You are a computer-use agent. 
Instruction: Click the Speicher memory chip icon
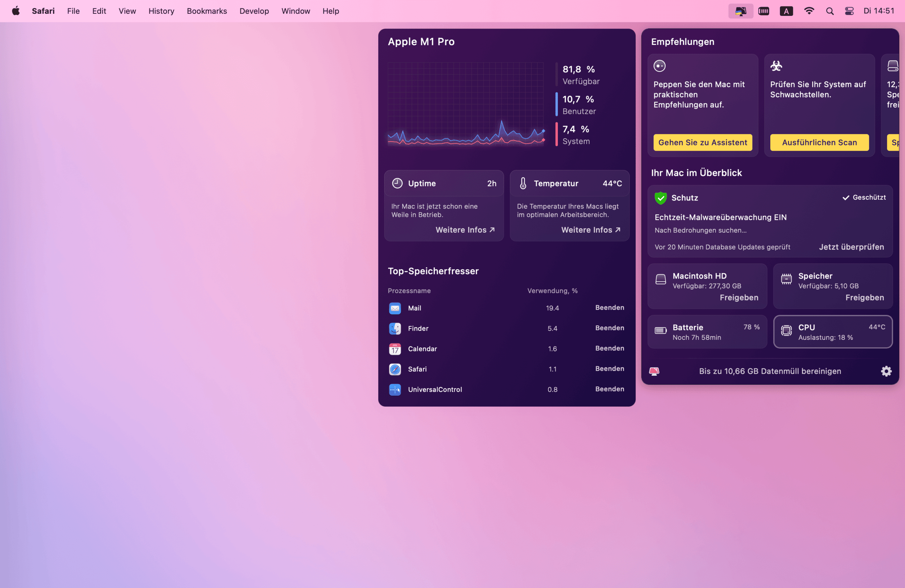click(x=786, y=279)
